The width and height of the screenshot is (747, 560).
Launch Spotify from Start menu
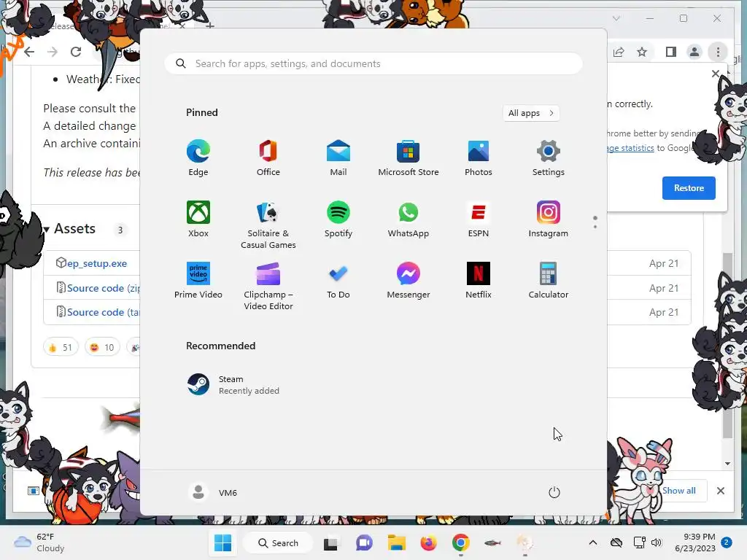[x=338, y=219]
